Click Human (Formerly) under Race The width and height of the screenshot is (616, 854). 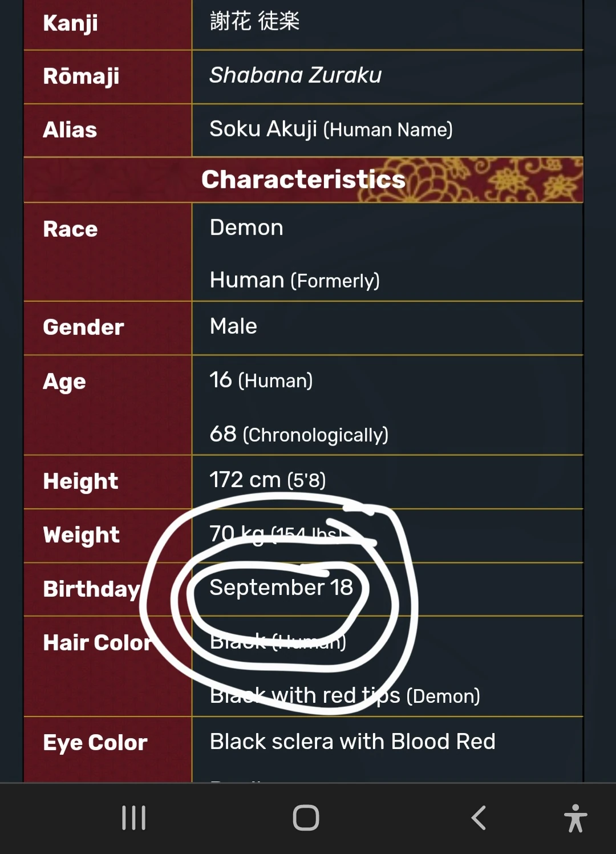(294, 280)
